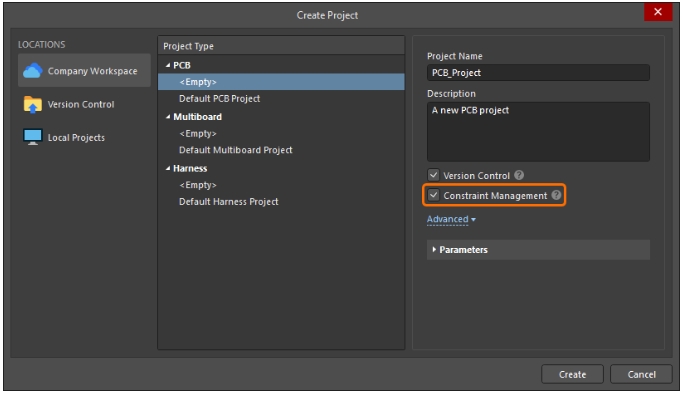Collapse the Multiboard tree group arrow
Image resolution: width=682 pixels, height=395 pixels.
168,117
